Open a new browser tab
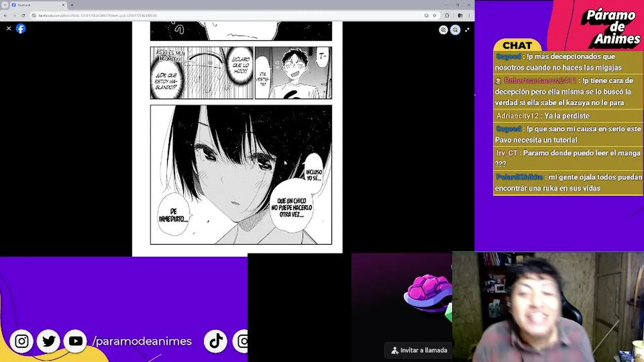Screen dimensions: 644x362 (72, 5)
